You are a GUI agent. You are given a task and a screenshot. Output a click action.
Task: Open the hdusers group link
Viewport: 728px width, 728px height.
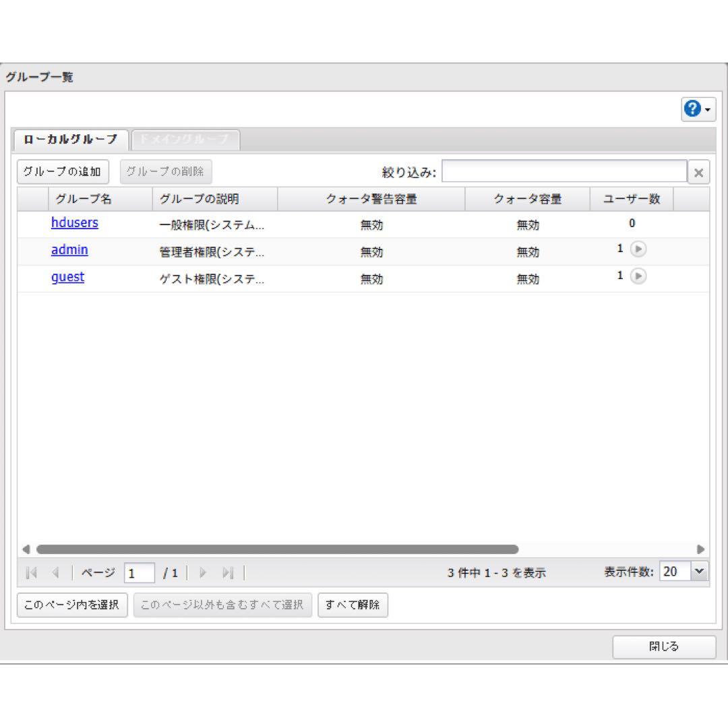coord(74,223)
